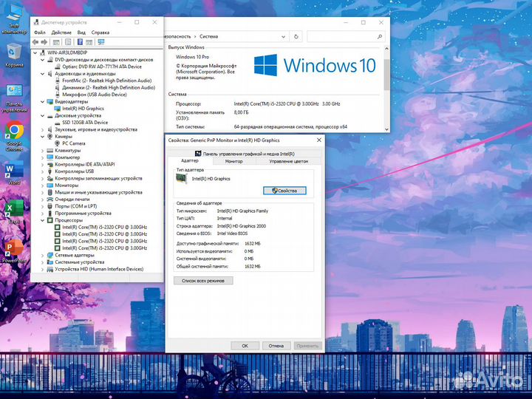Open the Корзина recycle bin icon
Viewport: 532px width, 399px height.
pos(14,55)
